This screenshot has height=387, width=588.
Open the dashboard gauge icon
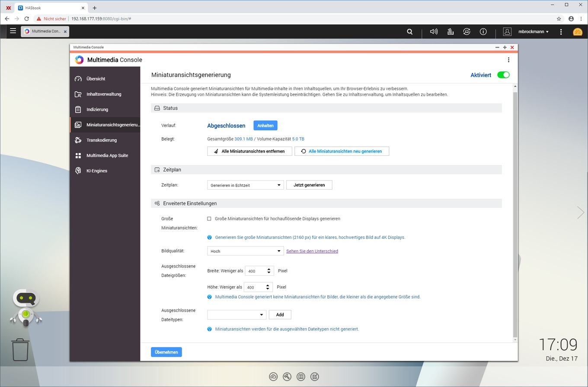578,32
